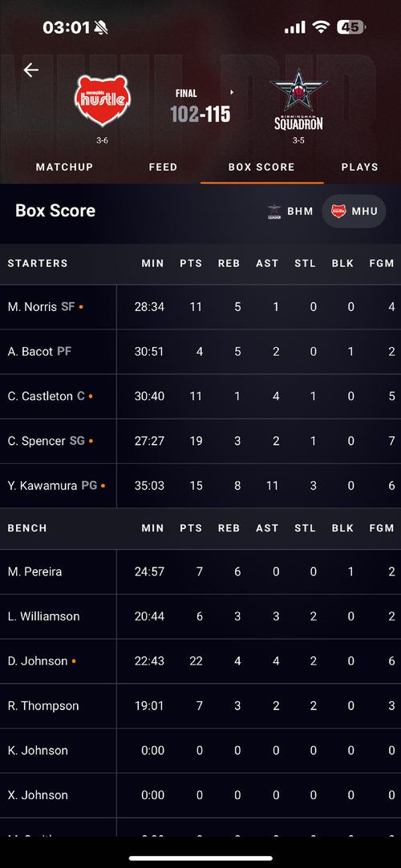The width and height of the screenshot is (401, 868).
Task: Tap the MIN column header in Bench
Action: pos(153,528)
